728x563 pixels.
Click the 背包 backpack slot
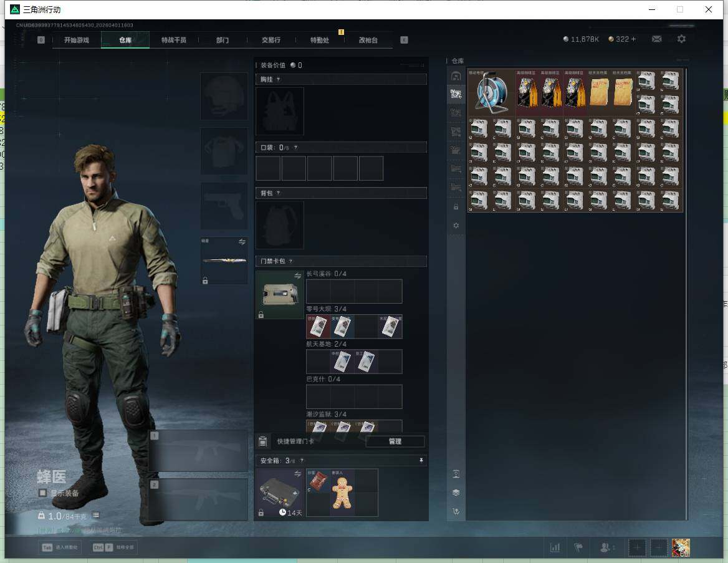tap(280, 225)
